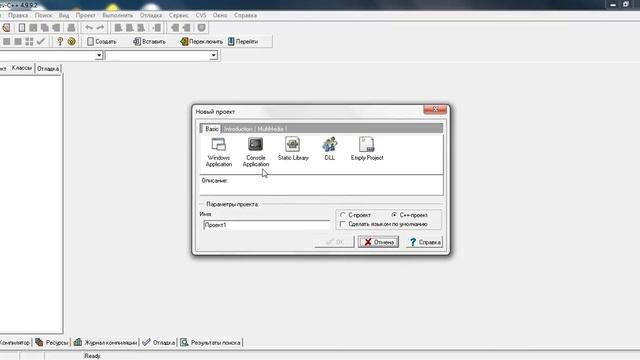
Task: Switch to the Классы side panel tab
Action: (22, 68)
